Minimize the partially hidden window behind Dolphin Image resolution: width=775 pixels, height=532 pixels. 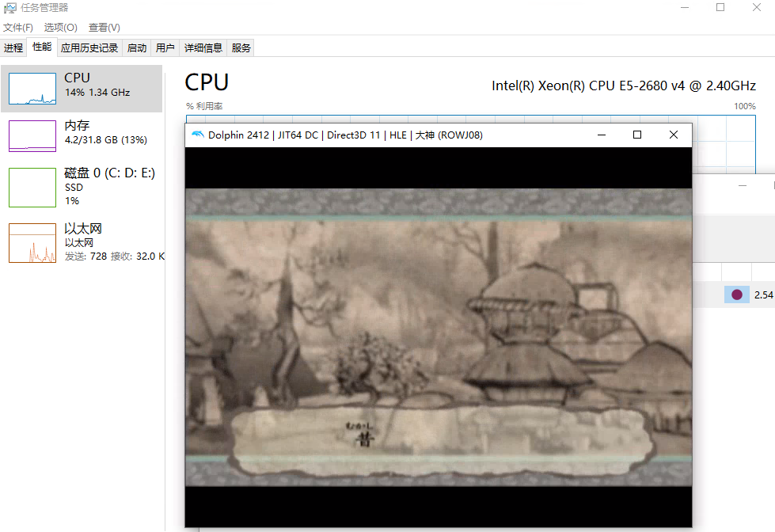(743, 186)
